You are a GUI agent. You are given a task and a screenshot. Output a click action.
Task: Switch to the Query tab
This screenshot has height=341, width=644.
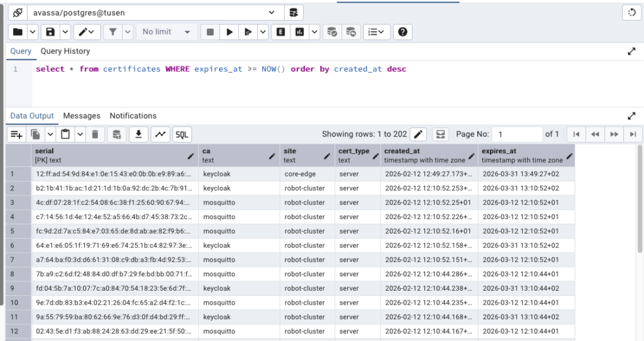click(x=21, y=51)
